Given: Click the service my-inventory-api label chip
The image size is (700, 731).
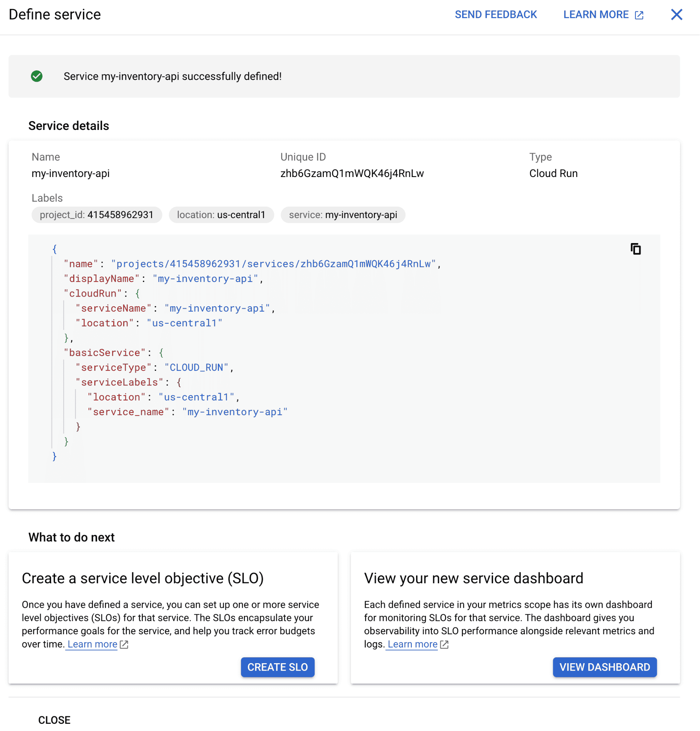Looking at the screenshot, I should coord(343,215).
